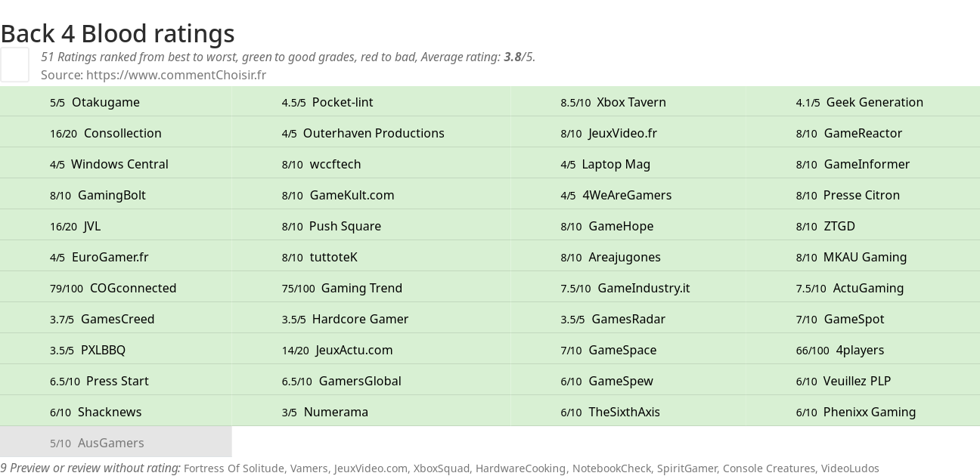Click the wccftech rating

tap(371, 164)
